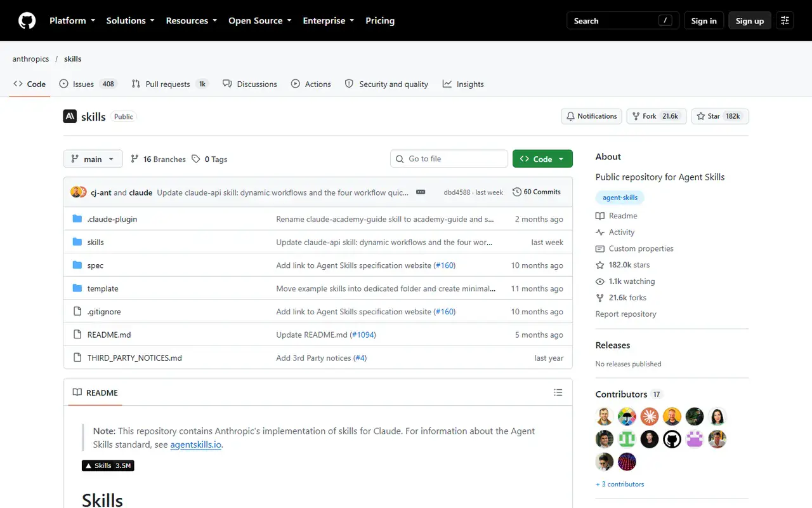Expand the Open Source menu
This screenshot has width=812, height=508.
(x=260, y=21)
